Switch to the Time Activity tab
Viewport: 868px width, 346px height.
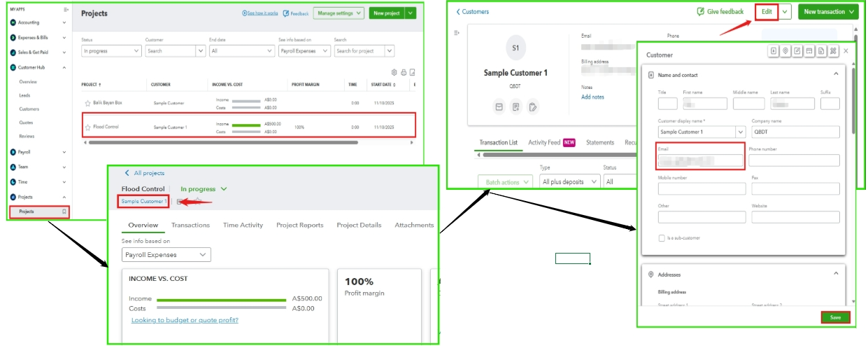coord(243,225)
